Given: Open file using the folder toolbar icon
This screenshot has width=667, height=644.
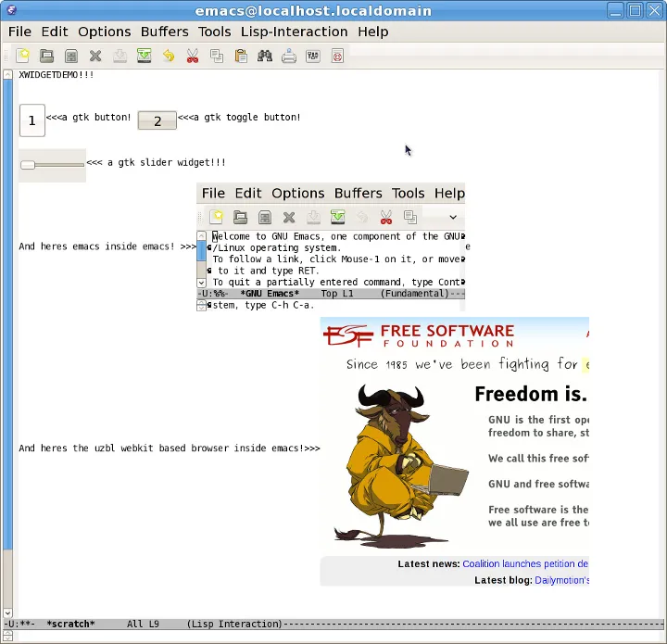Looking at the screenshot, I should click(x=47, y=56).
